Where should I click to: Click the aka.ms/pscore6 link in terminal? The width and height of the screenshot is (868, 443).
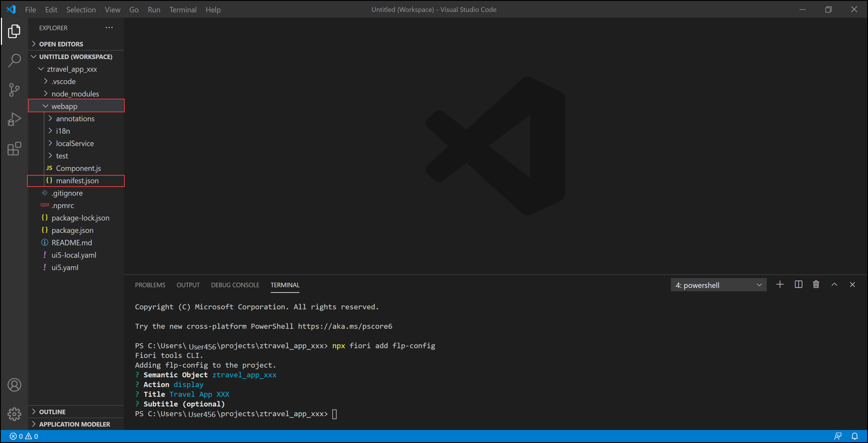point(345,326)
